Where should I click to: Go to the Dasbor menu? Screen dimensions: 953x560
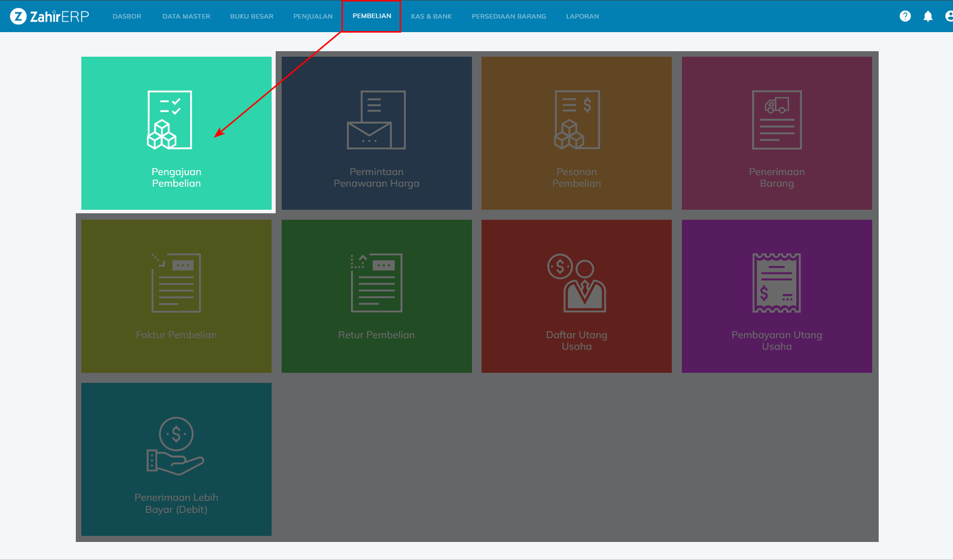click(x=127, y=16)
